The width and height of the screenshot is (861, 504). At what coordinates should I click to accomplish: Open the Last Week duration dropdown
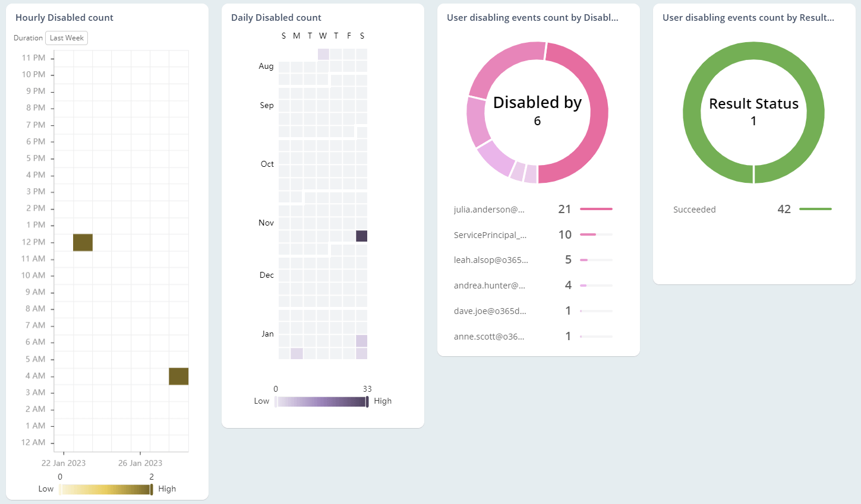pos(67,38)
